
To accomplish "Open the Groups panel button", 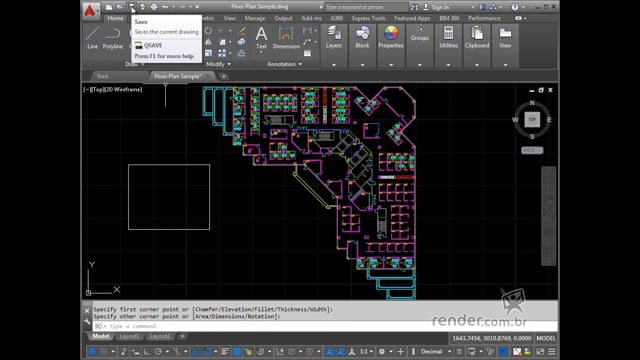I will pyautogui.click(x=419, y=34).
